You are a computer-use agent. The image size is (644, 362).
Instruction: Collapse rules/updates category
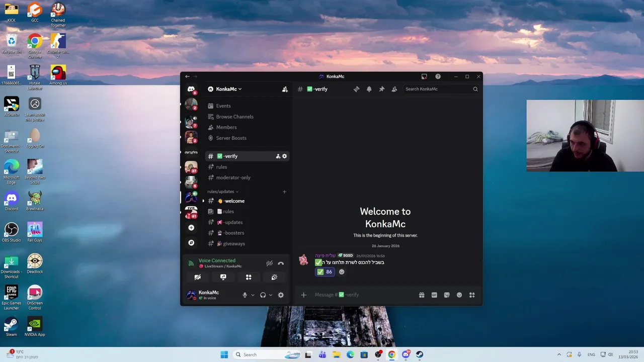222,192
